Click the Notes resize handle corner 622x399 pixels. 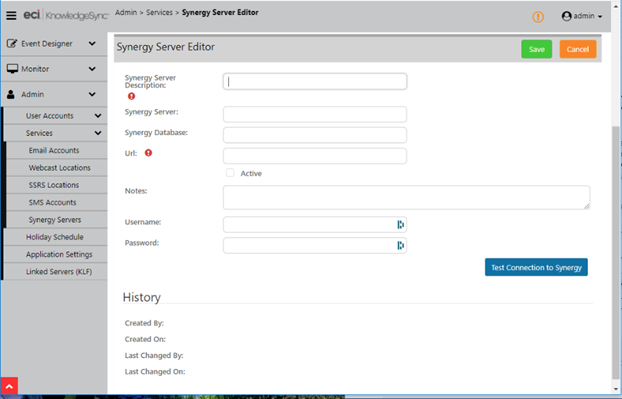[x=587, y=206]
